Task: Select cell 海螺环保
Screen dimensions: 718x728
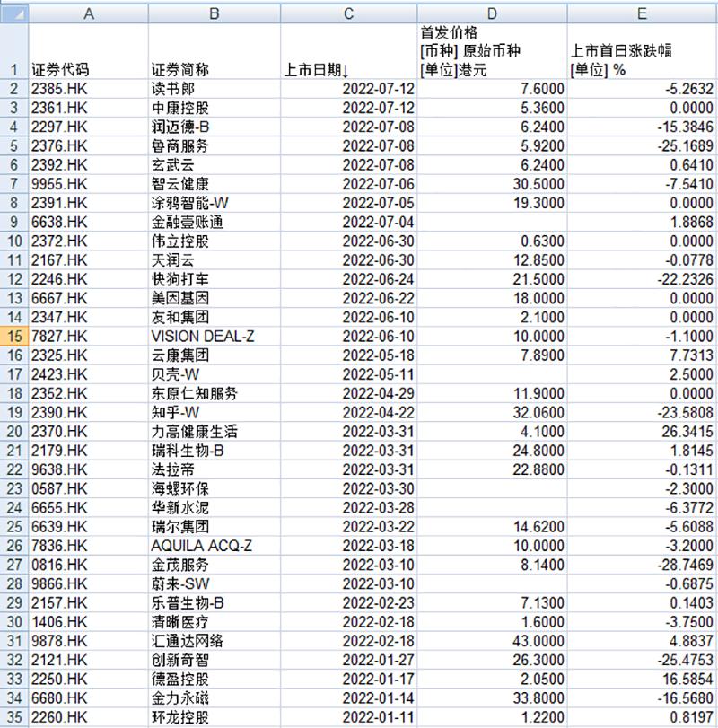Action: [215, 488]
